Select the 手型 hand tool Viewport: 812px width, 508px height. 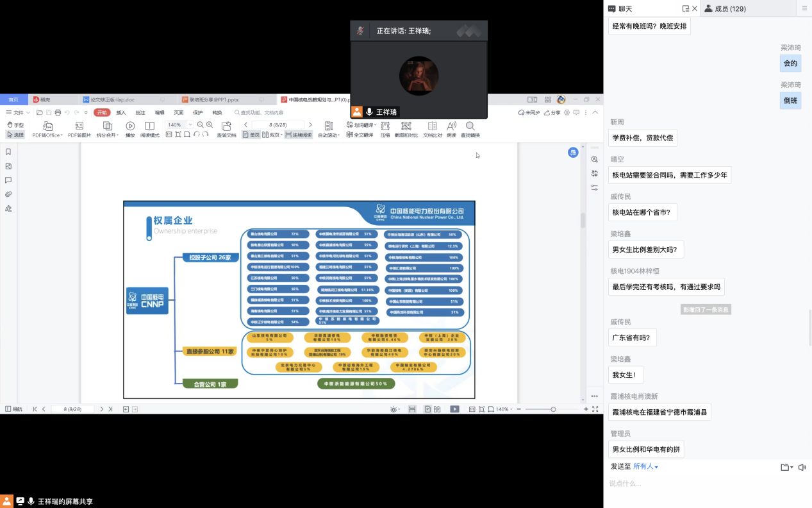(15, 125)
